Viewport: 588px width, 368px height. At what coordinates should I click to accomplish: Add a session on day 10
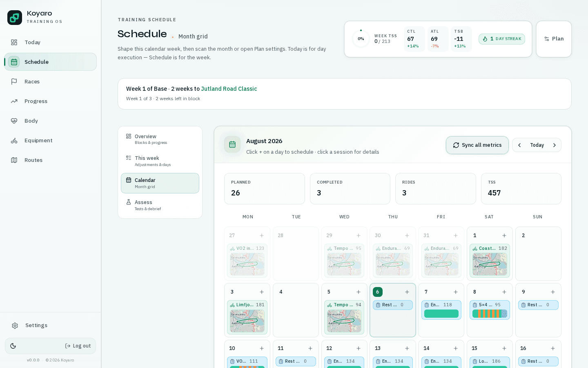point(262,348)
